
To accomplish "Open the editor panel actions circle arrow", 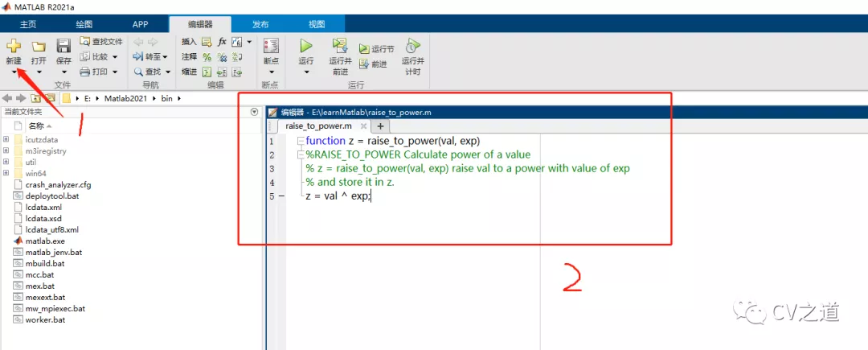I will coord(255,112).
